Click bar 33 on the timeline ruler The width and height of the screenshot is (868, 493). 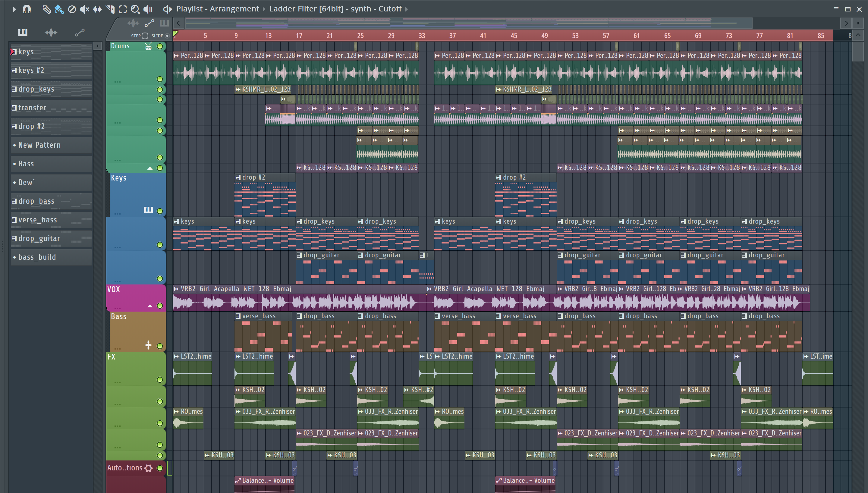point(421,36)
